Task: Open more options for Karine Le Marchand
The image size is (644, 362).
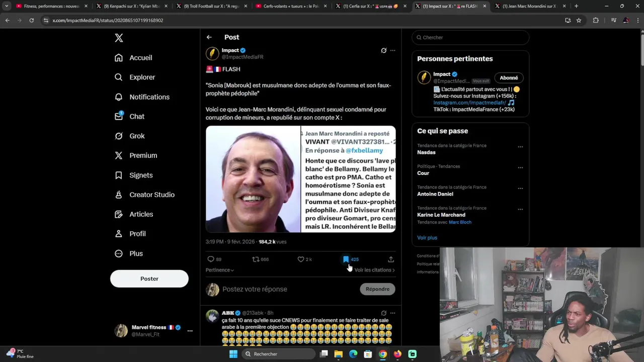Action: click(520, 209)
